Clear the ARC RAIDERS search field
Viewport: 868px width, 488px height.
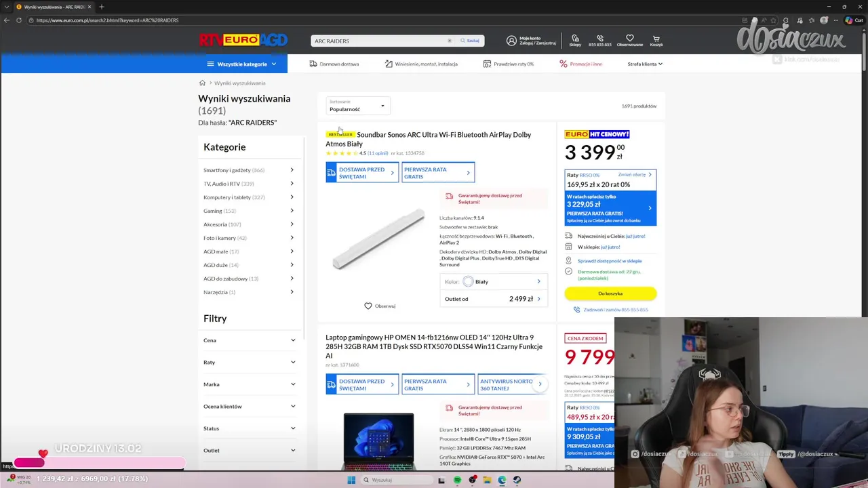tap(450, 41)
